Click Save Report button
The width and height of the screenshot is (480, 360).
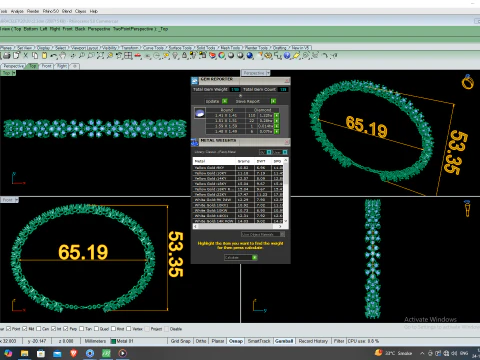coord(256,101)
